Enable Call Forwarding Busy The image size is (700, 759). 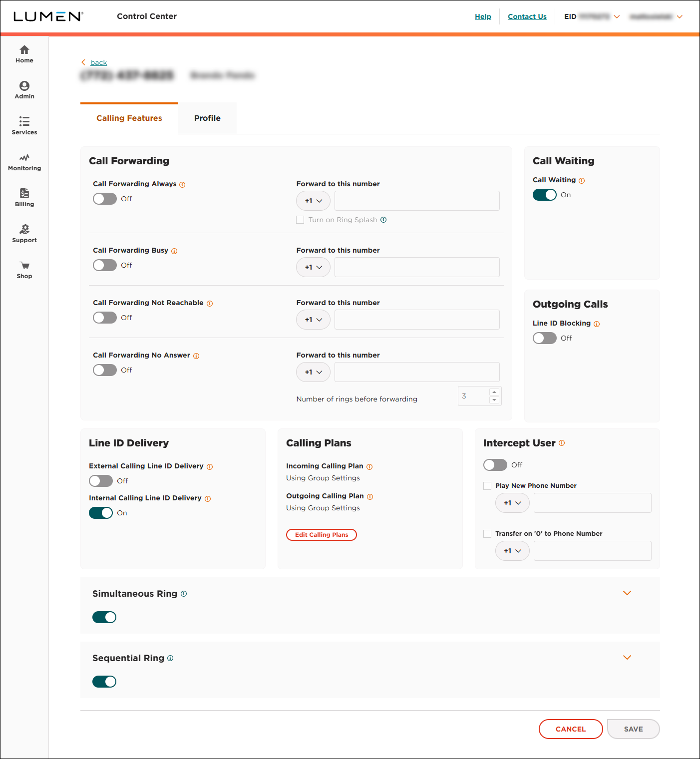[104, 265]
